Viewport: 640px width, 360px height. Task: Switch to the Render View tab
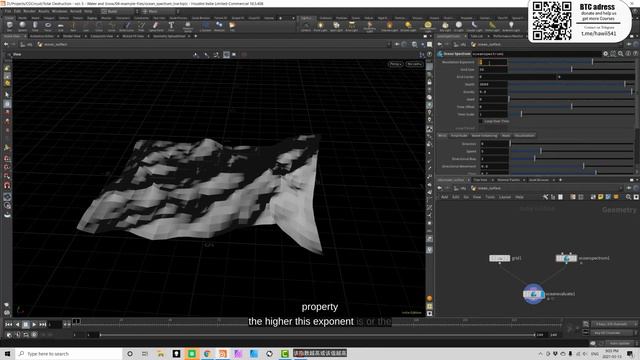[x=72, y=36]
